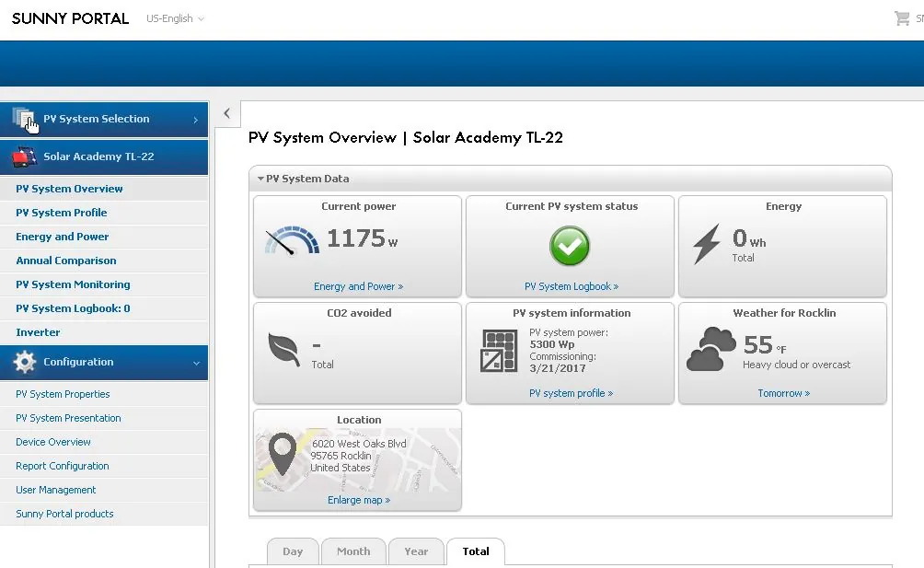Viewport: 924px width, 568px height.
Task: Open the US-English language dropdown
Action: pyautogui.click(x=175, y=18)
